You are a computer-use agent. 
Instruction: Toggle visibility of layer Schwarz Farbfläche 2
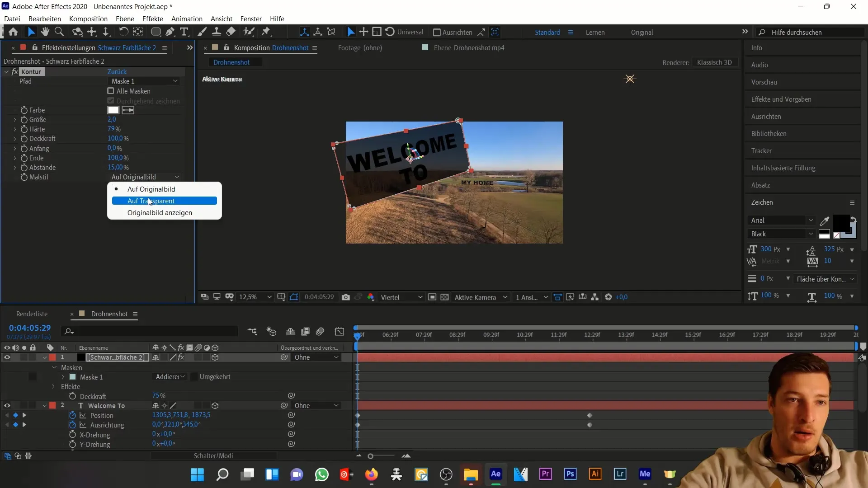point(7,357)
